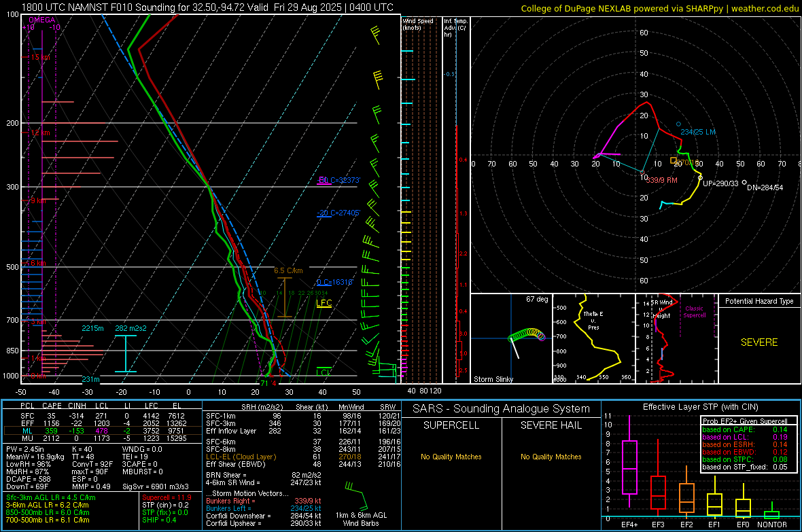Click 'No Quality Matches' under SEVERE HAIL
The image size is (802, 532).
(551, 457)
